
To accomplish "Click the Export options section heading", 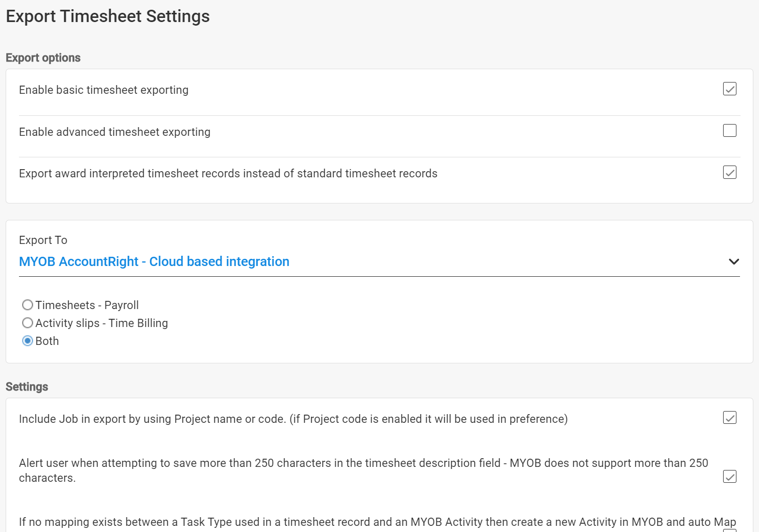I will click(43, 57).
